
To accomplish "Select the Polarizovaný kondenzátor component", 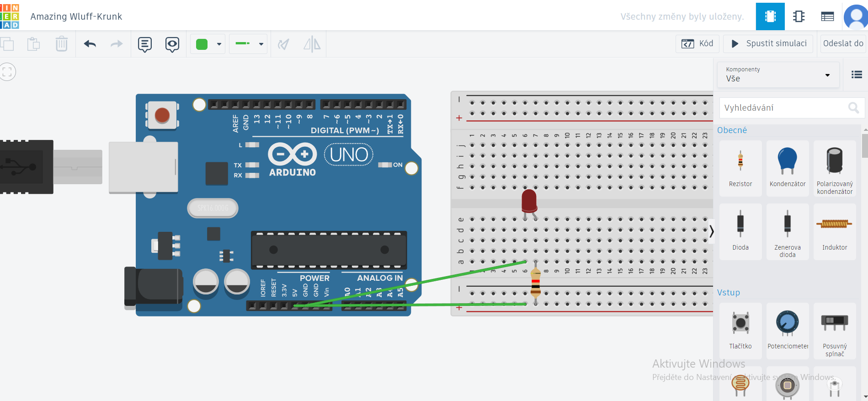I will [835, 168].
